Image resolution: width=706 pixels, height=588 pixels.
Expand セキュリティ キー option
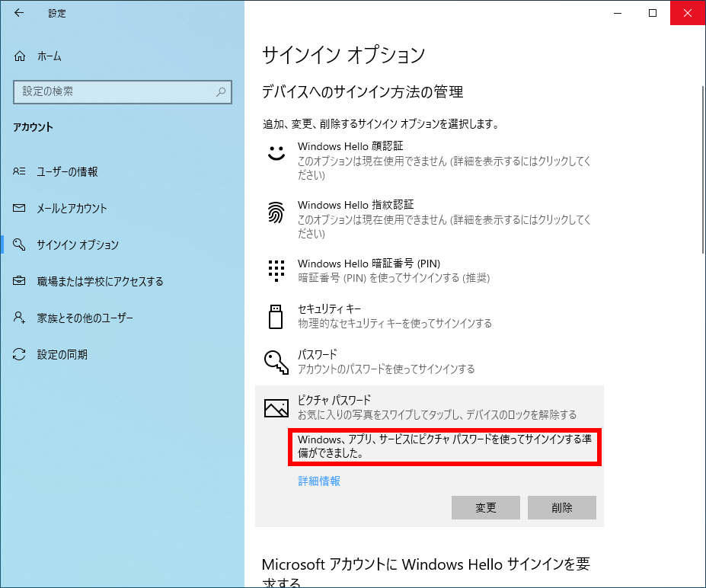point(429,316)
